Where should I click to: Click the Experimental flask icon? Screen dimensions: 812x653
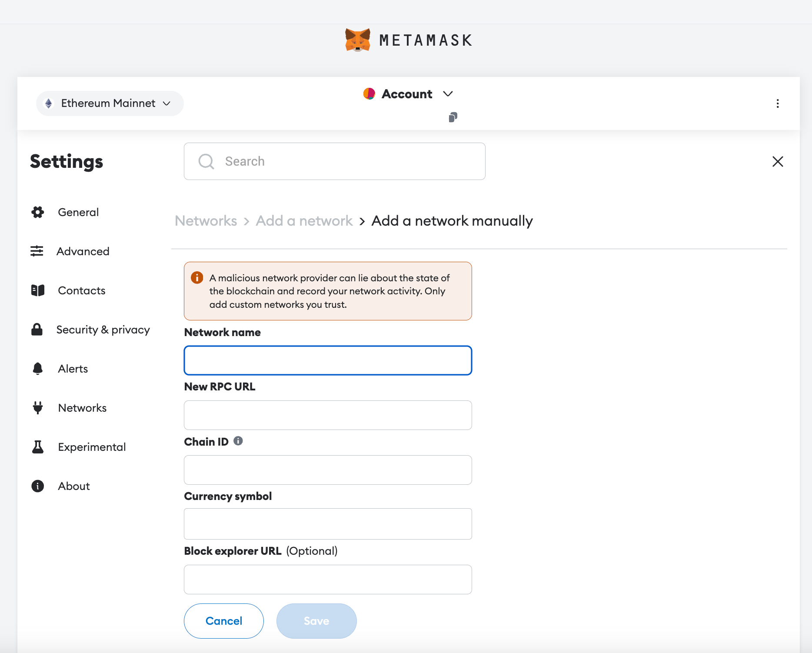pos(38,447)
